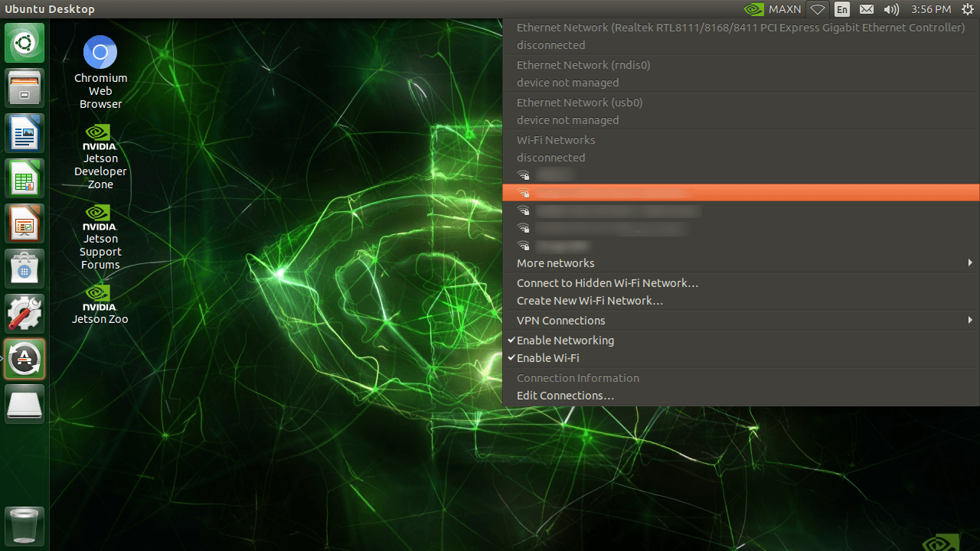This screenshot has height=551, width=980.
Task: Select the highlighted orange Wi-Fi network entry
Action: click(740, 193)
